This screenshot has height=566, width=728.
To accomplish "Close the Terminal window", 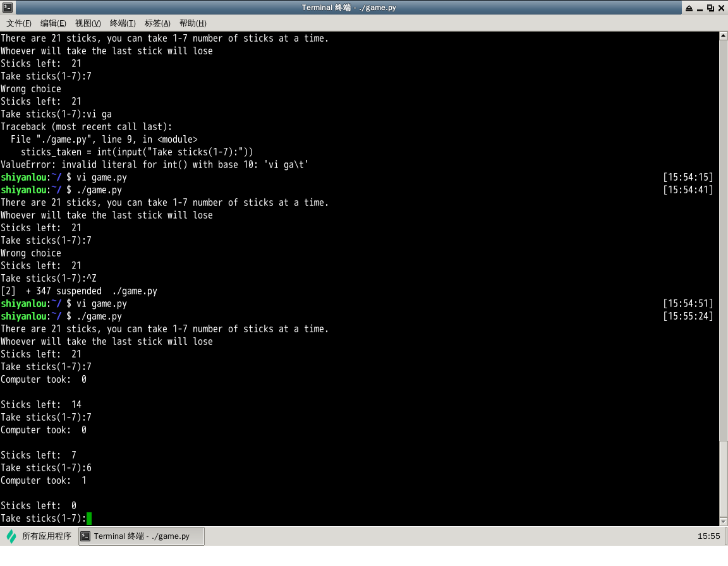I will (x=721, y=8).
